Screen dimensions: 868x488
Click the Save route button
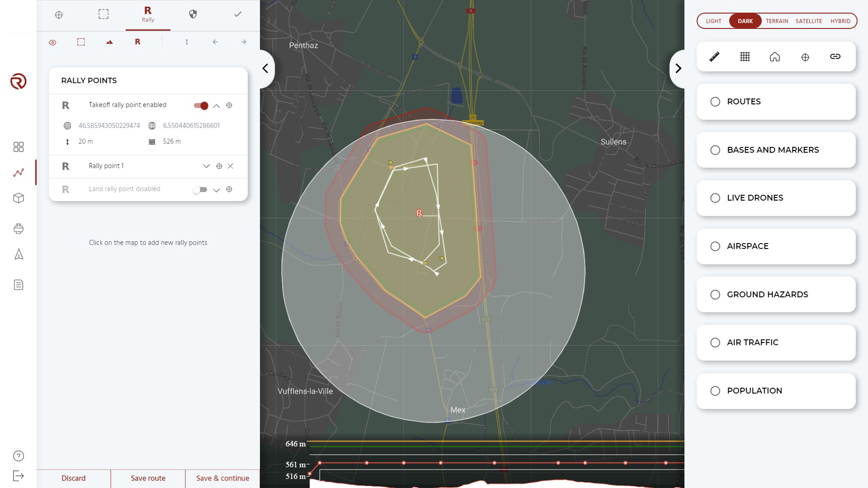coord(148,479)
